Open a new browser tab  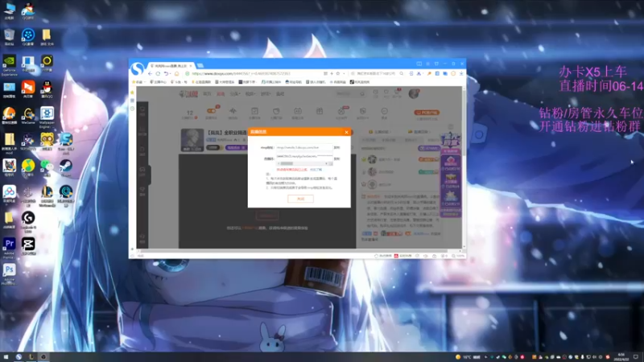(x=200, y=66)
